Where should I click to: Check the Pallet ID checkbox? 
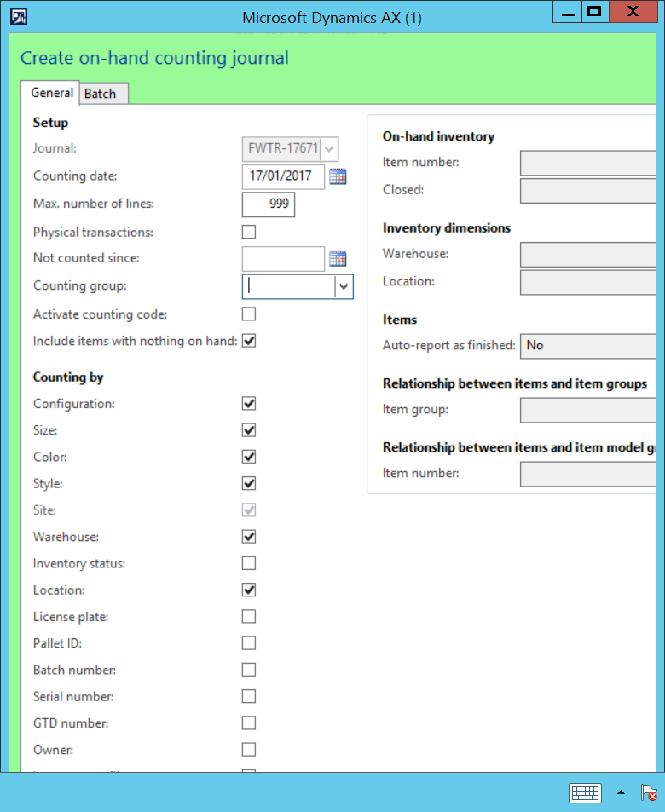pos(249,643)
